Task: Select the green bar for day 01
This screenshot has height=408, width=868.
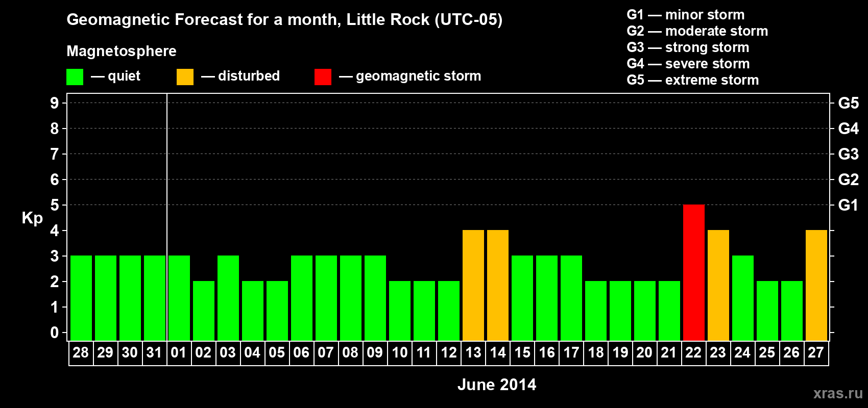Action: click(179, 298)
